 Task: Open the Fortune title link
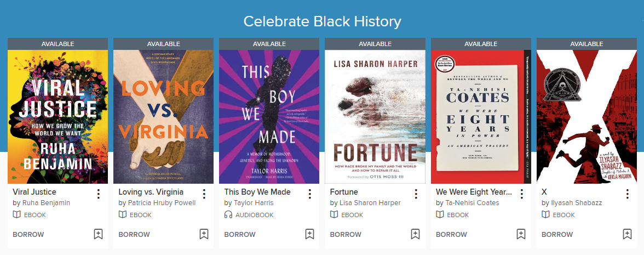tap(344, 192)
